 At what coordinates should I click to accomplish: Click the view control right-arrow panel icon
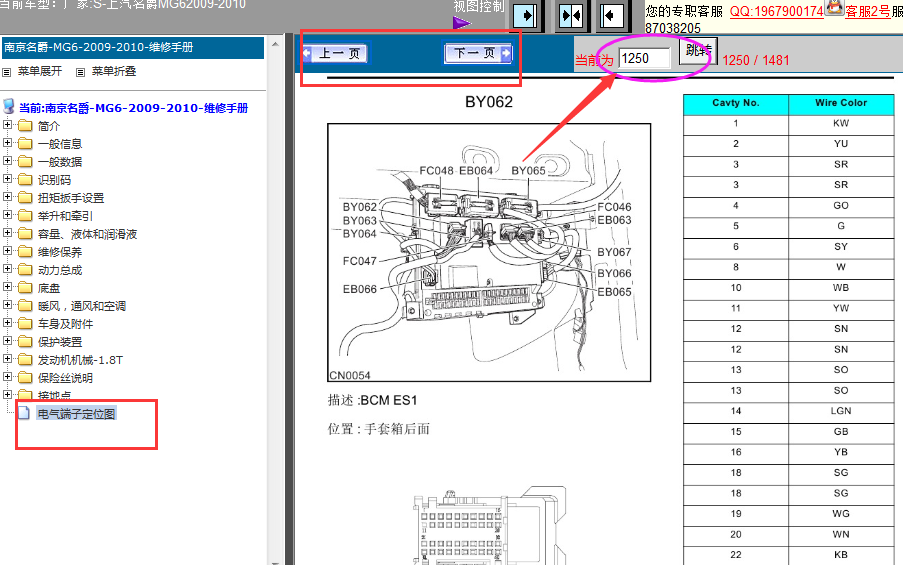(526, 15)
